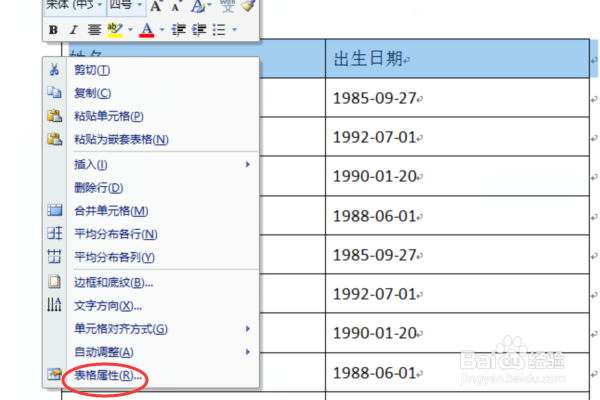The width and height of the screenshot is (600, 400).
Task: Click the format painter brush
Action: (x=248, y=5)
